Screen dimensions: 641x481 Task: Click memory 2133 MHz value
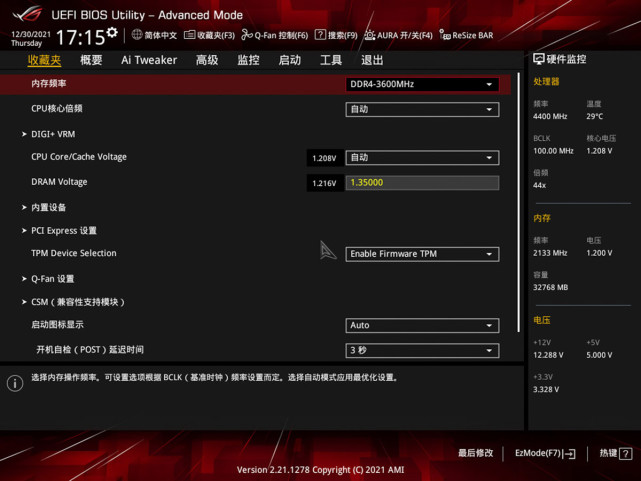point(550,253)
